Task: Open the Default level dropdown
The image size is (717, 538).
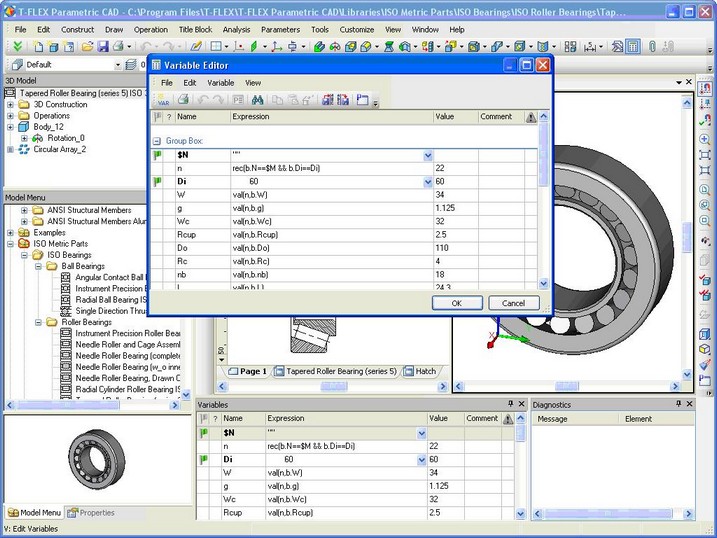Action: (x=118, y=65)
